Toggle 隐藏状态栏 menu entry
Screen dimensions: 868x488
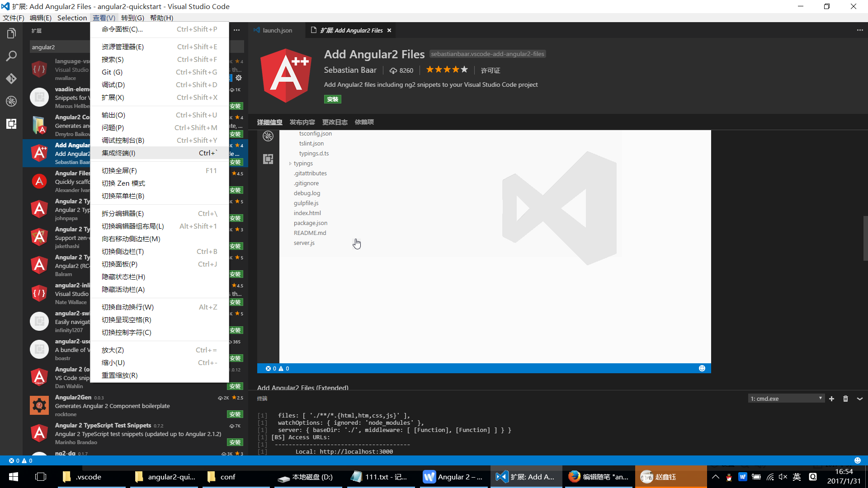[159, 277]
